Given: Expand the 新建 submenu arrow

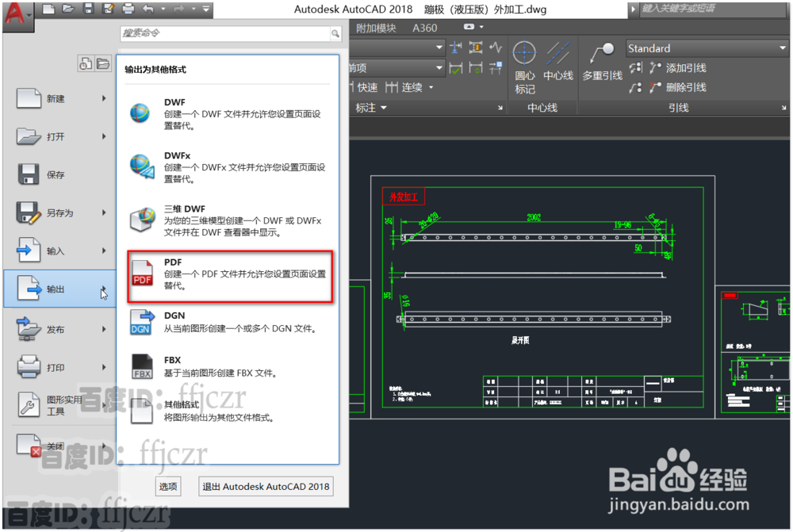Looking at the screenshot, I should point(104,98).
